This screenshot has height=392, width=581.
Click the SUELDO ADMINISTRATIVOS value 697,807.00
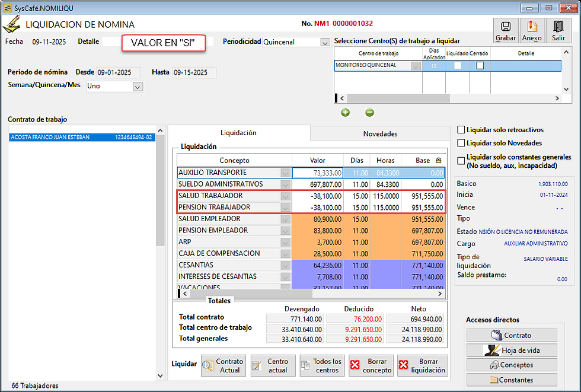click(318, 184)
